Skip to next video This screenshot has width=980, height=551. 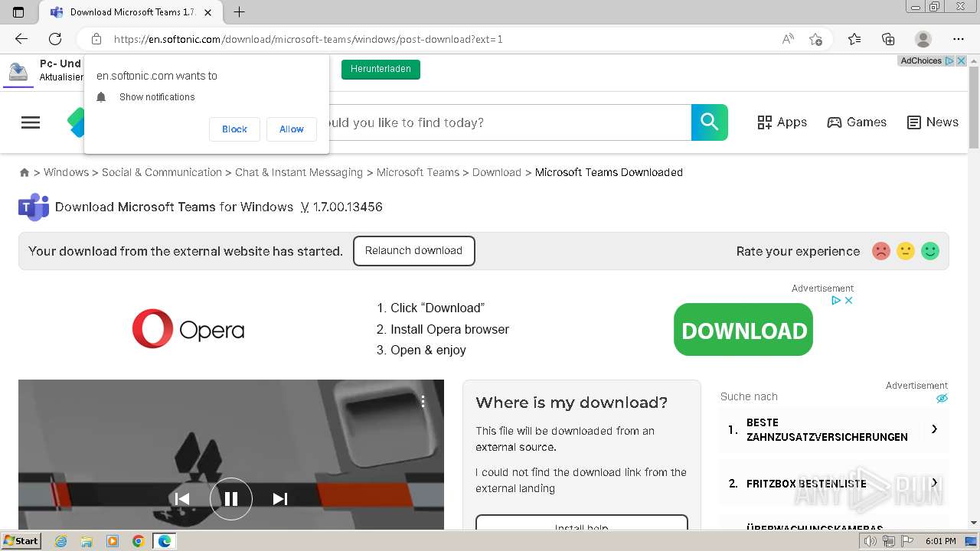click(x=280, y=499)
